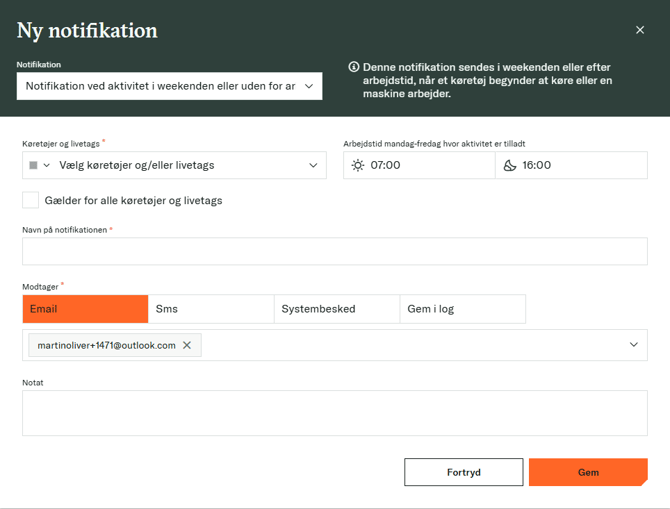Click the gray square vehicle type icon
This screenshot has height=509, width=670.
tap(33, 165)
